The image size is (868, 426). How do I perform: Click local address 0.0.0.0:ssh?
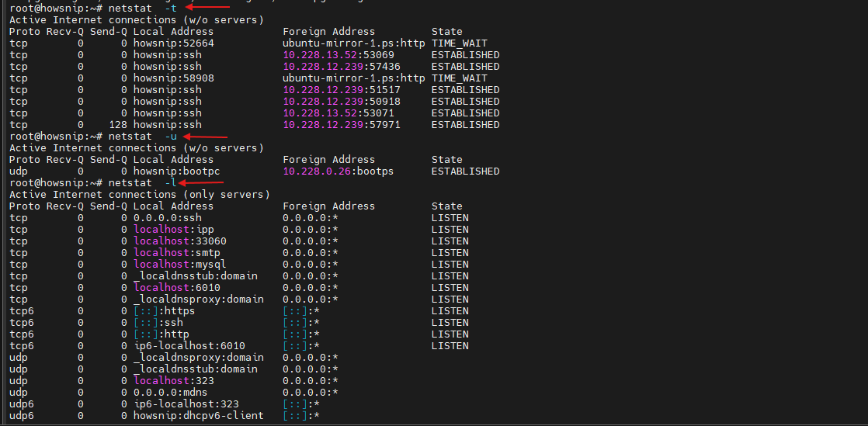167,217
